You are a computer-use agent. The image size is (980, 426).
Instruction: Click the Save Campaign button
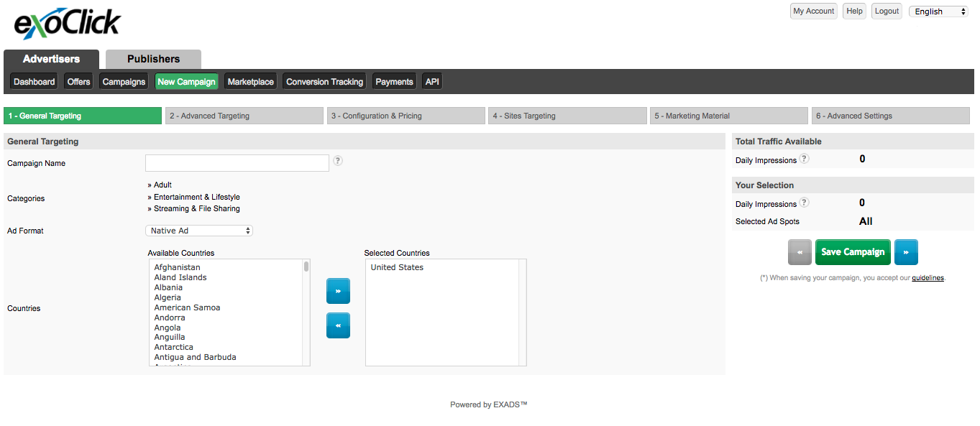click(853, 252)
